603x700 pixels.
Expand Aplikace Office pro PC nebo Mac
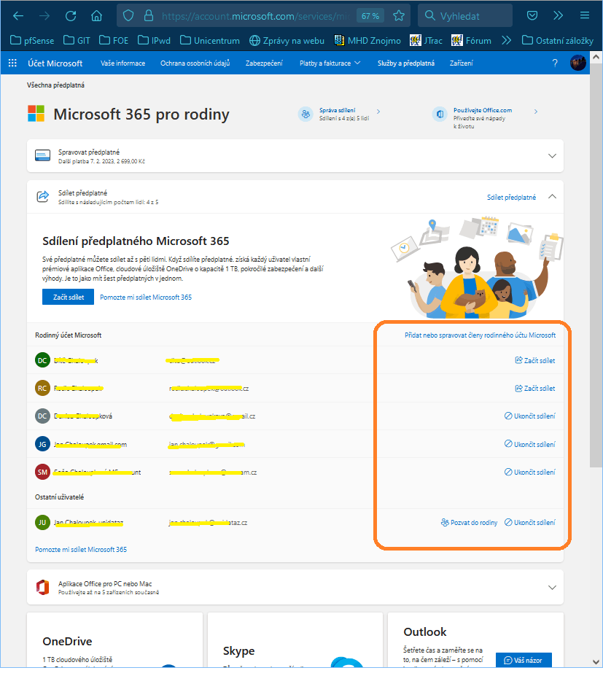pyautogui.click(x=552, y=588)
